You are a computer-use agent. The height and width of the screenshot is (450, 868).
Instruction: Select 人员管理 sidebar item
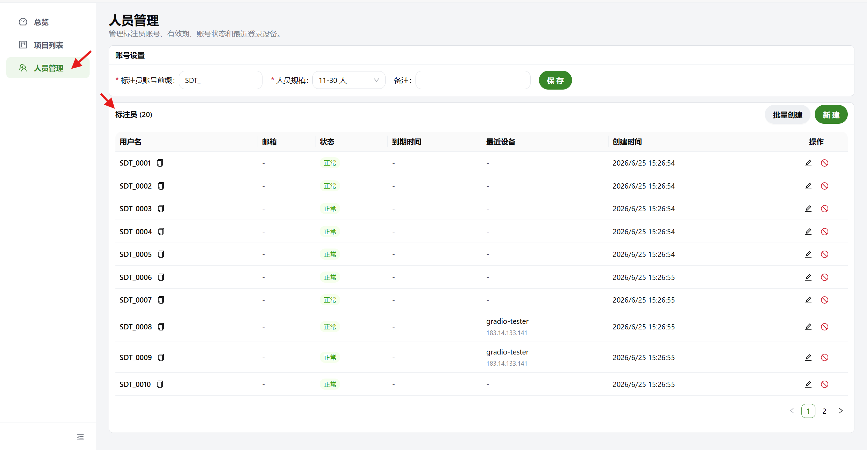click(x=48, y=68)
